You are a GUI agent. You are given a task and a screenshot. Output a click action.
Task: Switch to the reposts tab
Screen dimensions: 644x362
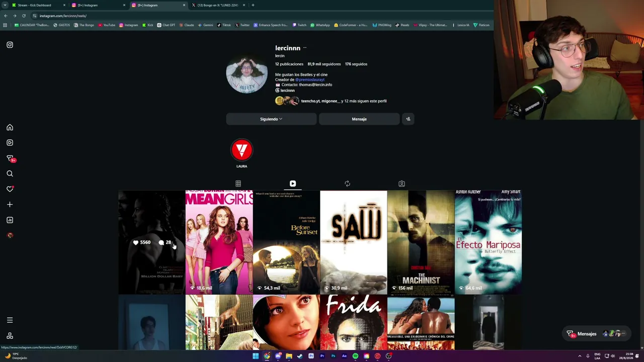(x=347, y=184)
